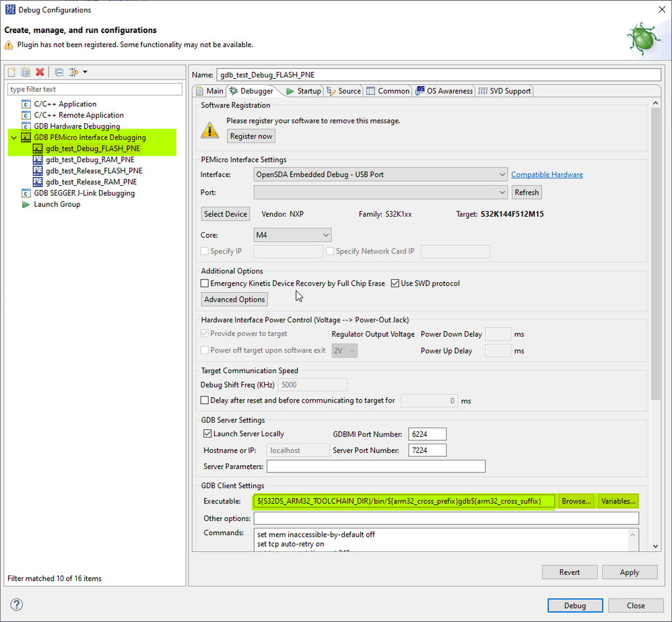Click the Debug button
The width and height of the screenshot is (672, 622).
pyautogui.click(x=575, y=605)
